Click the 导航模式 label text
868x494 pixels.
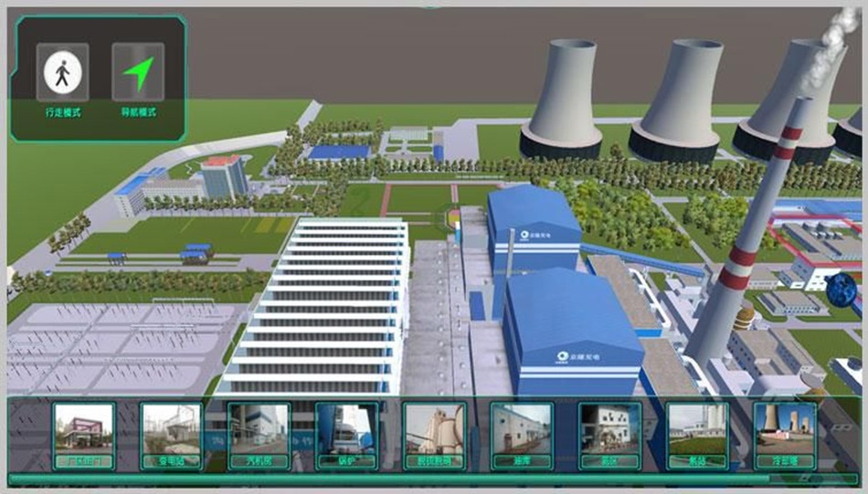tap(138, 112)
